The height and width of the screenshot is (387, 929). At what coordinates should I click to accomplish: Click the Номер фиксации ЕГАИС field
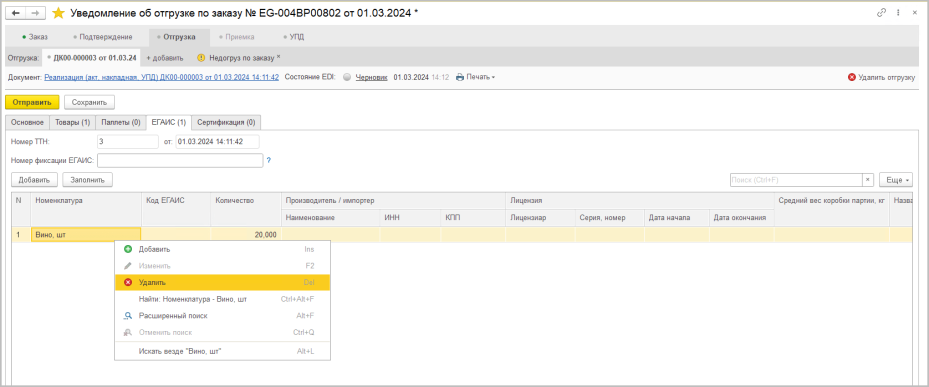pyautogui.click(x=180, y=161)
